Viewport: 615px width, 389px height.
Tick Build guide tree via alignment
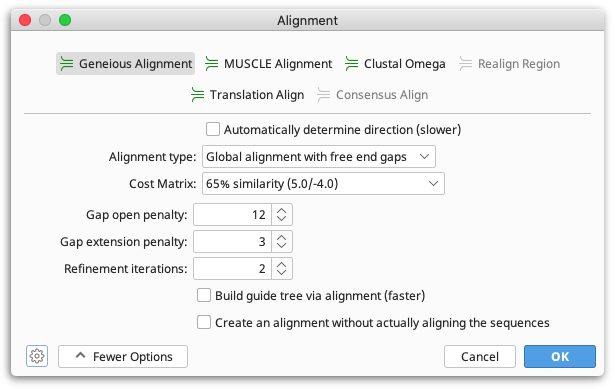pyautogui.click(x=204, y=295)
